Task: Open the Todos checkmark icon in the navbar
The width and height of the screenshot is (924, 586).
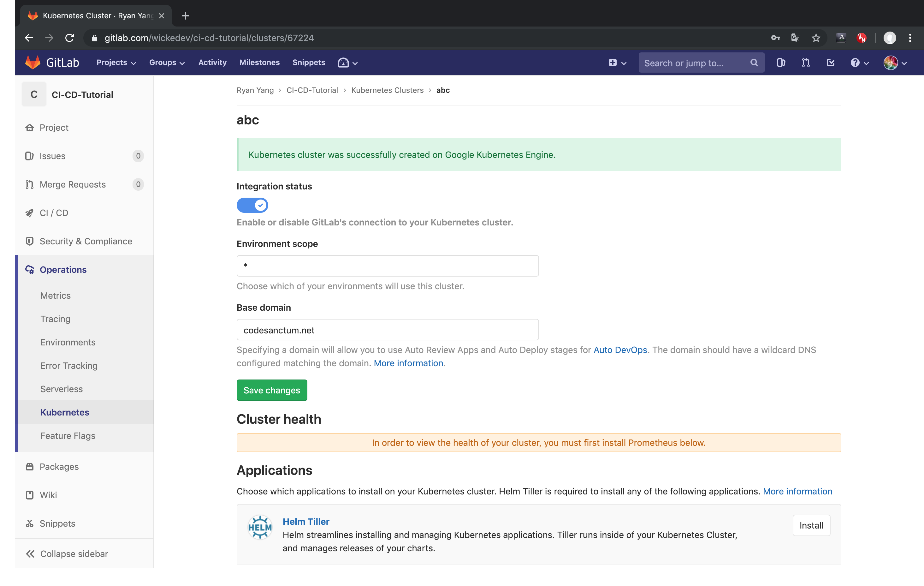Action: point(830,63)
